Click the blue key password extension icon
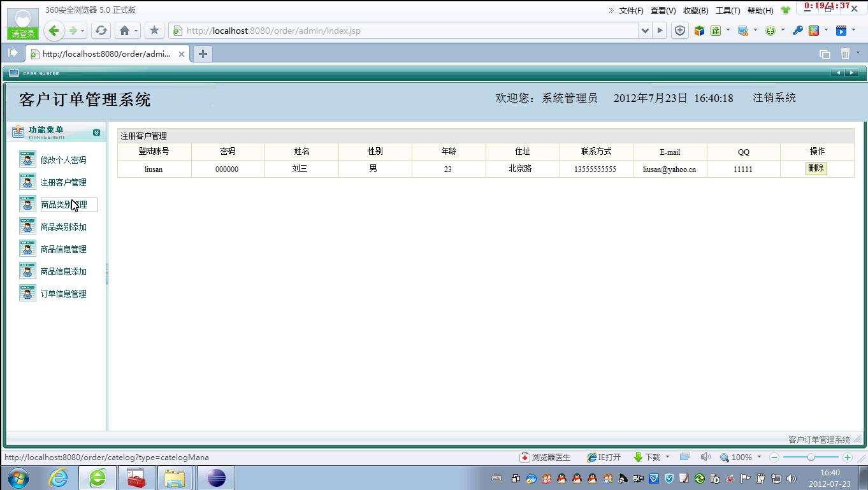868x490 pixels. (797, 31)
